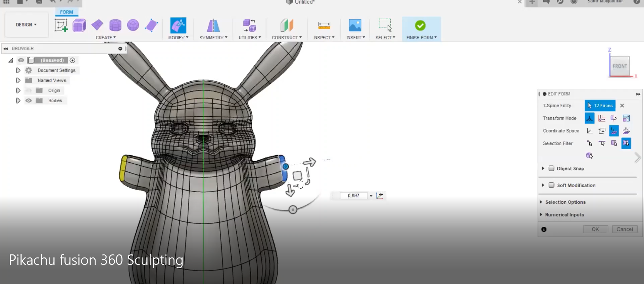Image resolution: width=644 pixels, height=284 pixels.
Task: Click Cancel in the Edit Form dialog
Action: point(625,229)
